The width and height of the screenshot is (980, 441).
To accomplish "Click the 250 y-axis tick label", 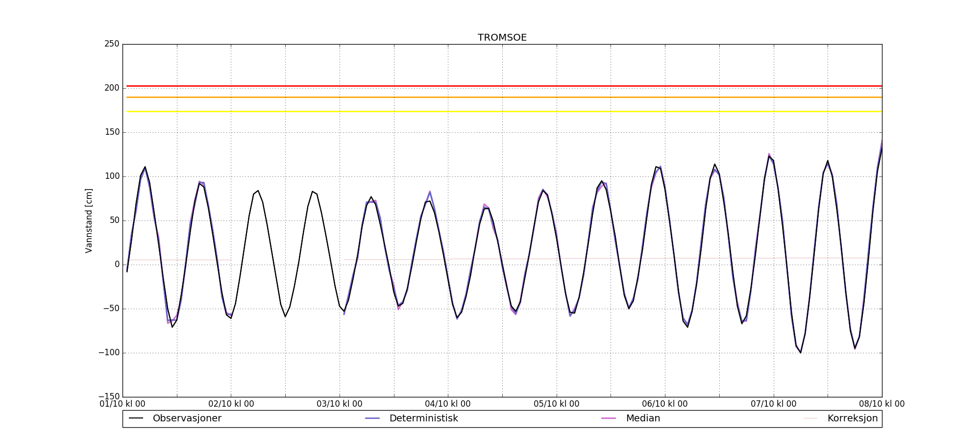I will click(112, 44).
